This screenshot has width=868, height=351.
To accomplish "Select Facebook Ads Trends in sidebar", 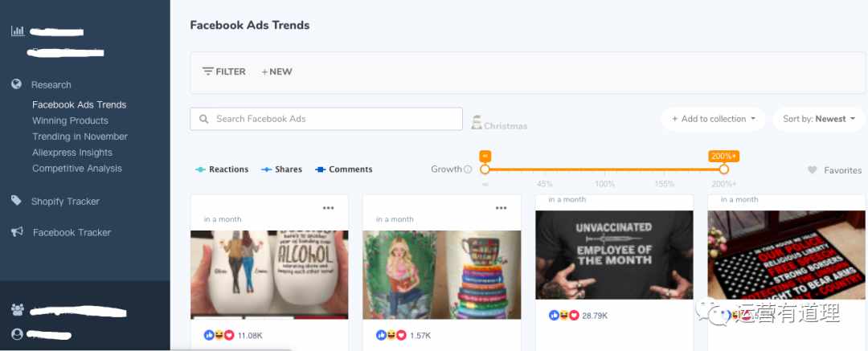I will pos(79,104).
